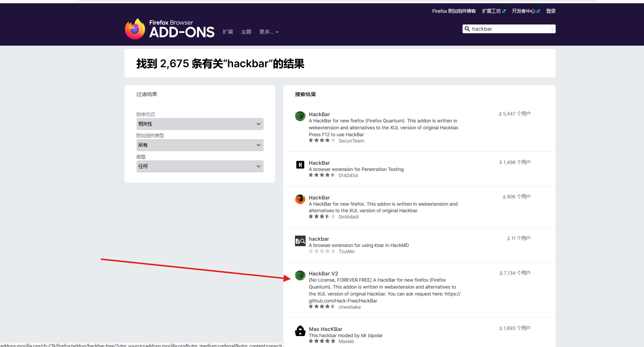Open the Max HacKBar title
The width and height of the screenshot is (644, 347).
coord(326,329)
